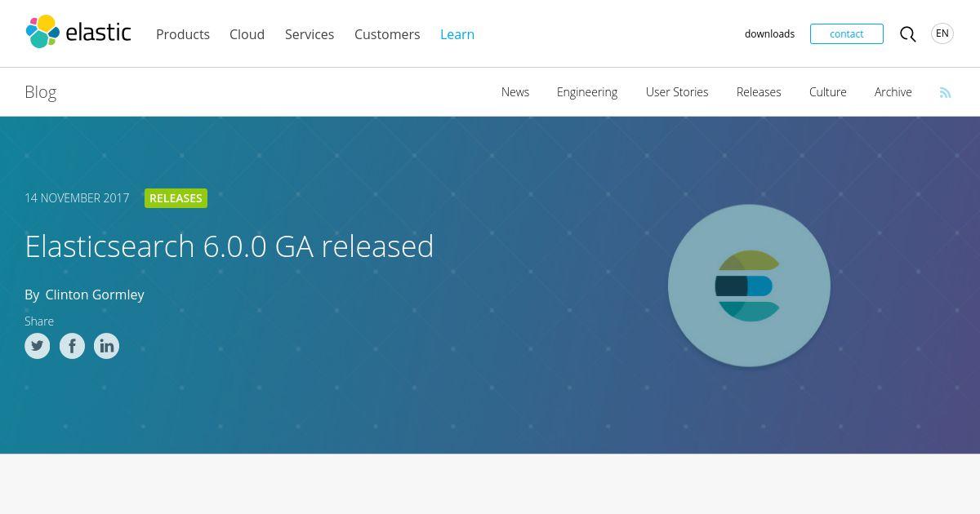The height and width of the screenshot is (514, 980).
Task: Switch to the Engineering blog category
Action: (x=587, y=92)
